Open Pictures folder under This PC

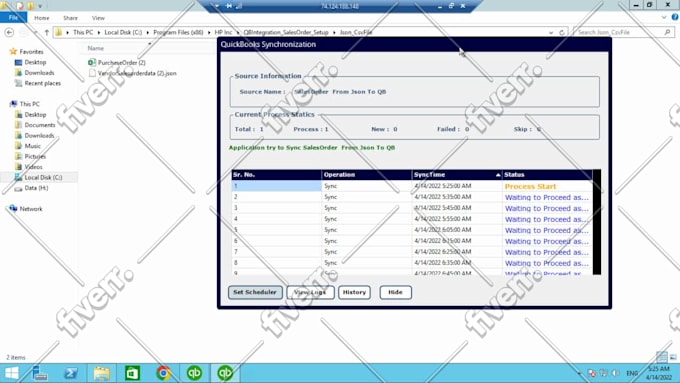tap(30, 157)
